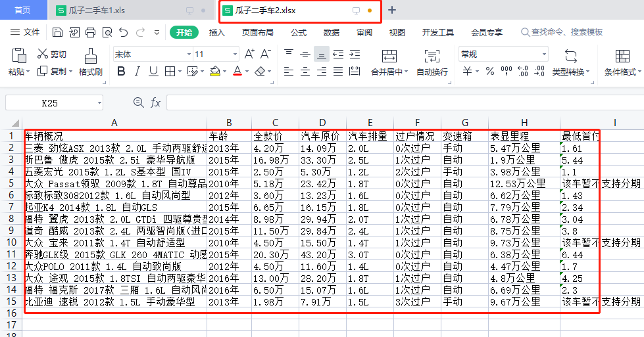Expand the borders dropdown arrow
This screenshot has height=337, width=644.
pyautogui.click(x=180, y=72)
